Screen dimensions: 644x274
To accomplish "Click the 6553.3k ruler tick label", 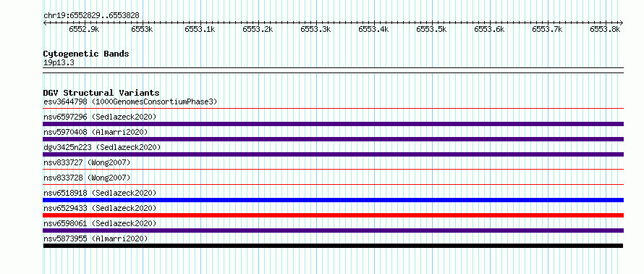I will pyautogui.click(x=315, y=29).
